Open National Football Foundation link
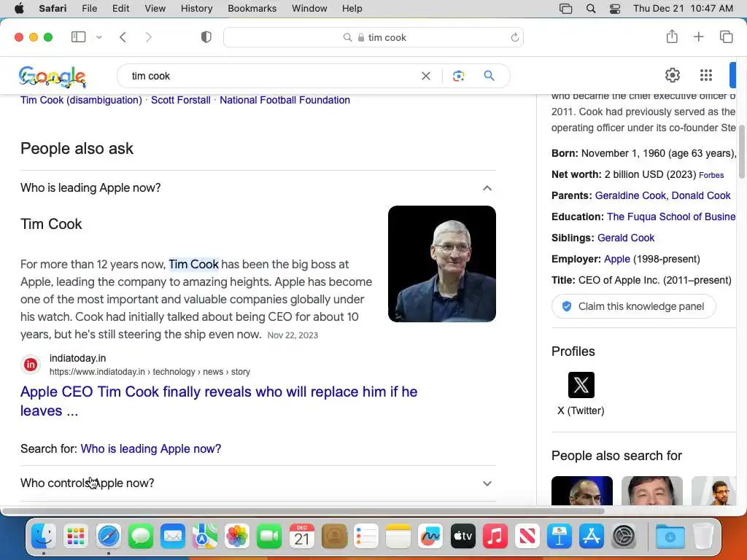The width and height of the screenshot is (747, 560). (285, 100)
